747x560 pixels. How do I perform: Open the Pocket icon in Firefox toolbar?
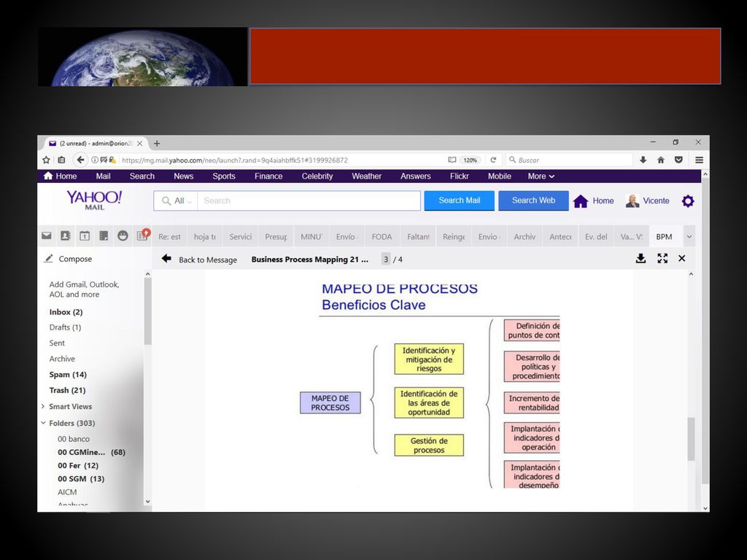pyautogui.click(x=678, y=160)
